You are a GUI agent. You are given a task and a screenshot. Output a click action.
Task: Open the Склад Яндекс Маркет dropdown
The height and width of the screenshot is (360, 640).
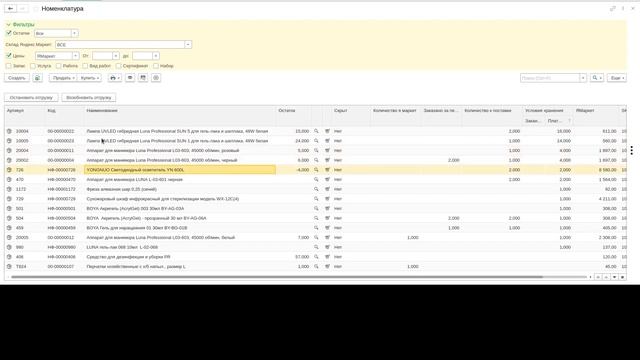point(188,44)
